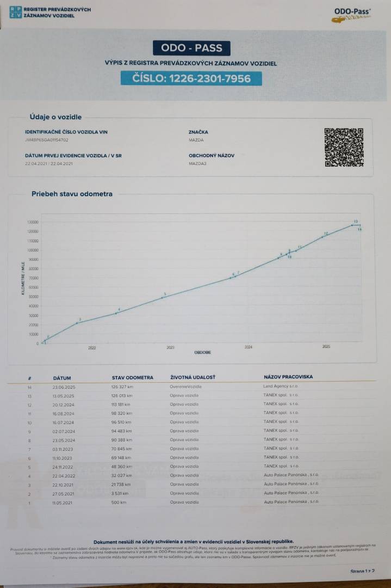Viewport: 391px width, 588px height.
Task: Click the date 16.08.2024
Action: point(64,414)
